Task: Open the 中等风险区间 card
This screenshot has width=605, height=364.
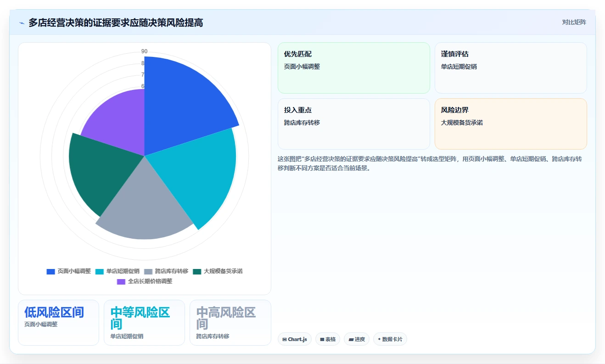Action: 144,322
